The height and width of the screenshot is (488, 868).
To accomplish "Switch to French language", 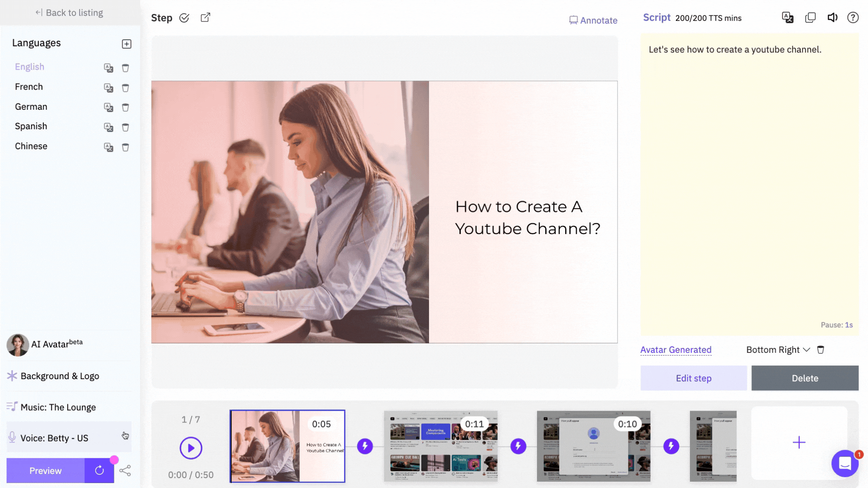I will [29, 87].
